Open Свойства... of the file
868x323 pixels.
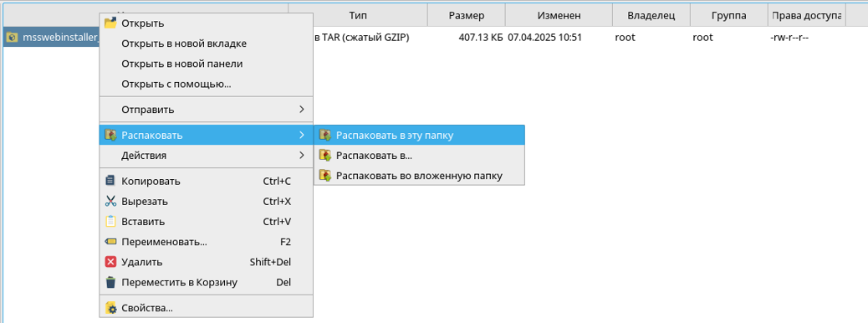pyautogui.click(x=206, y=307)
